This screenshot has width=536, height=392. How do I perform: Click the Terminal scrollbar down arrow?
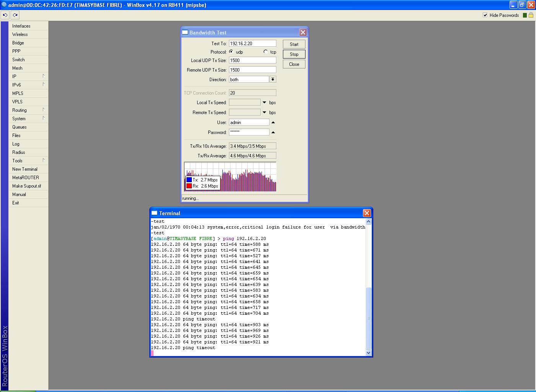(368, 353)
